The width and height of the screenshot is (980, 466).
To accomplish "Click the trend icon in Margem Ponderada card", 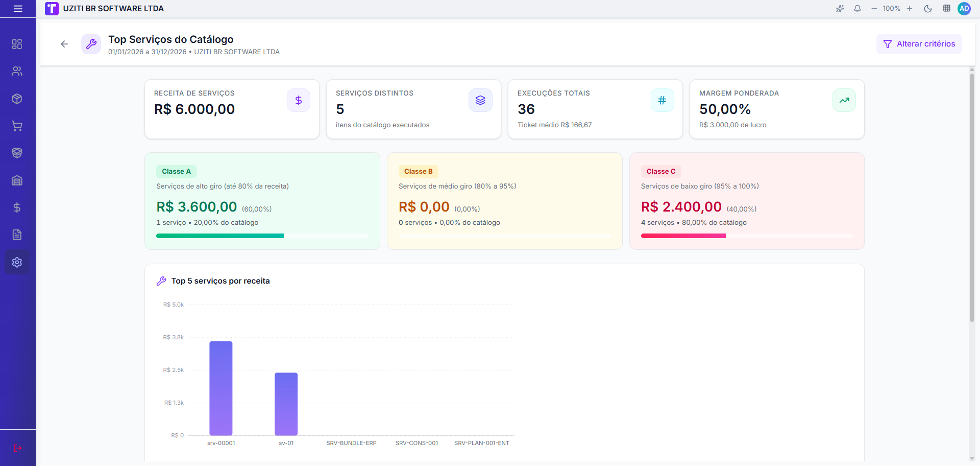I will 844,101.
